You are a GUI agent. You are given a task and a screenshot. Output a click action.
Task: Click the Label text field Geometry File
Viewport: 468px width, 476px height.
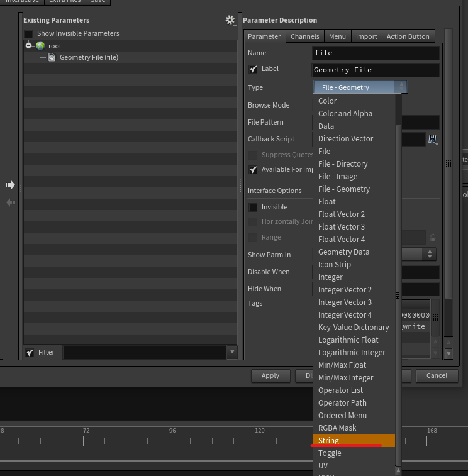tap(376, 70)
